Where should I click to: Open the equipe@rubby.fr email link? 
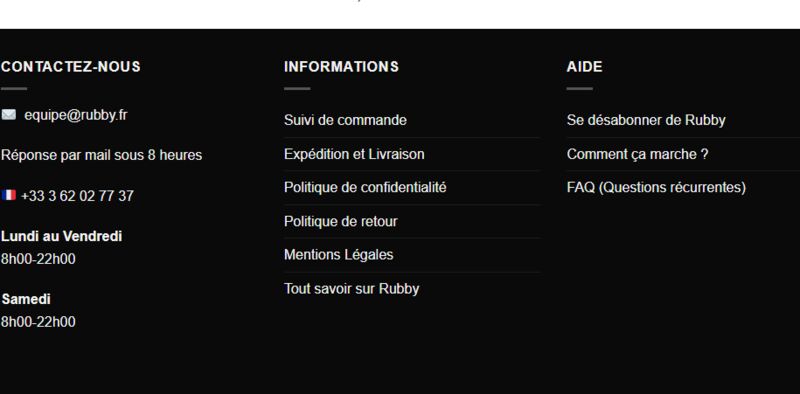76,115
